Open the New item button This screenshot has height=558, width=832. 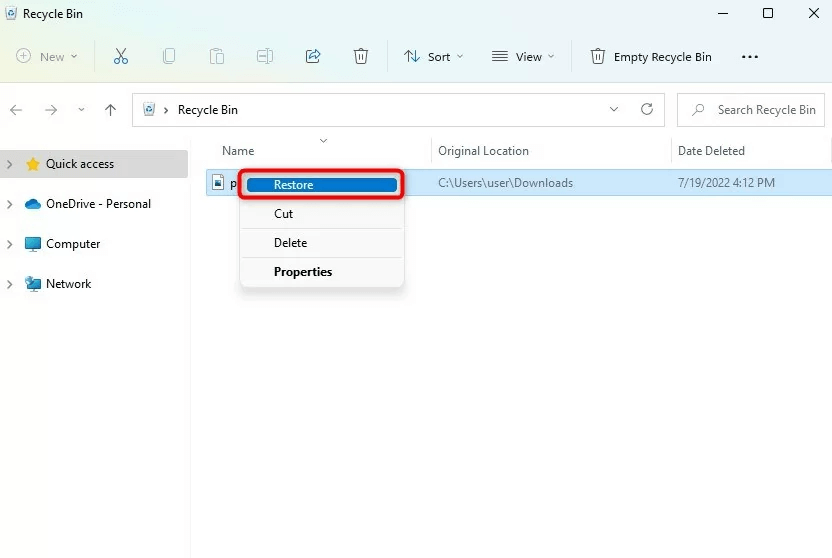[47, 57]
